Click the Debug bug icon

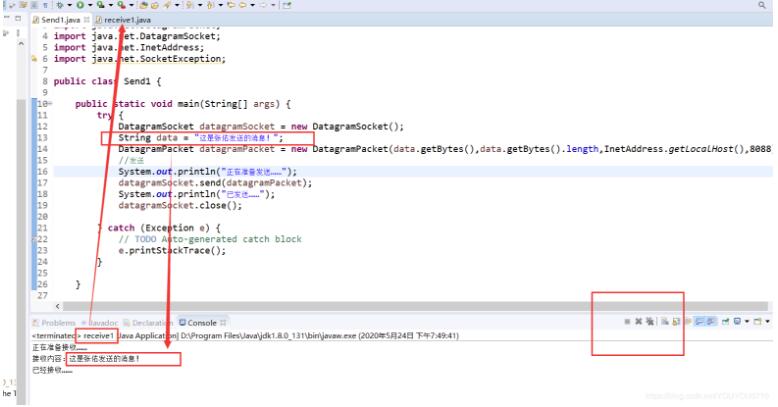60,5
